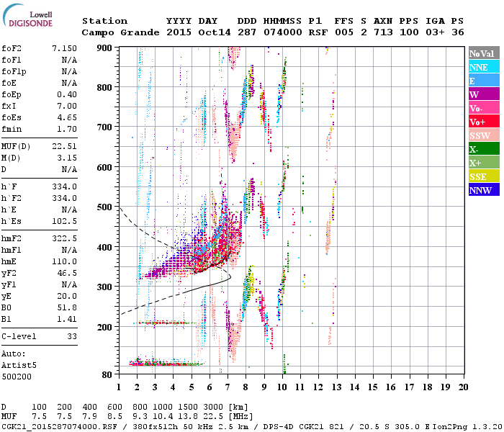Click the hmF2 value 322.5
Image resolution: width=504 pixels, height=432 pixels.
click(65, 239)
